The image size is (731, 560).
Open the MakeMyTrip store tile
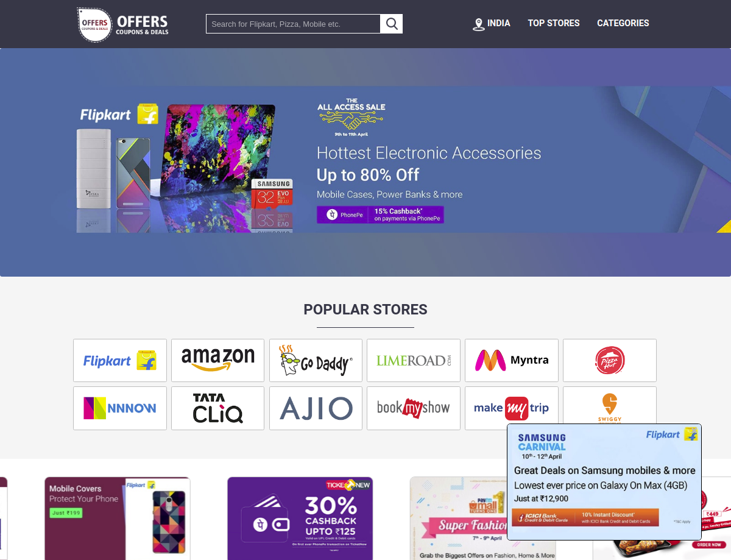pyautogui.click(x=512, y=408)
